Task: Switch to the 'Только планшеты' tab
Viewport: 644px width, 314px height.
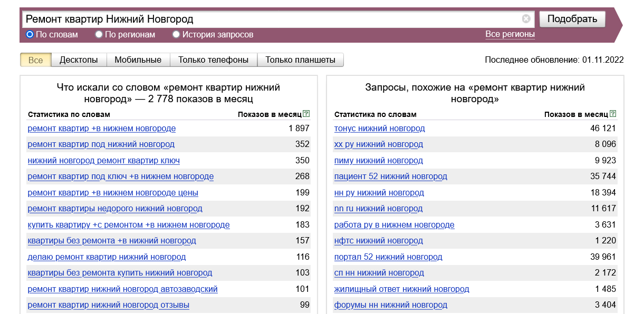Action: click(x=300, y=60)
